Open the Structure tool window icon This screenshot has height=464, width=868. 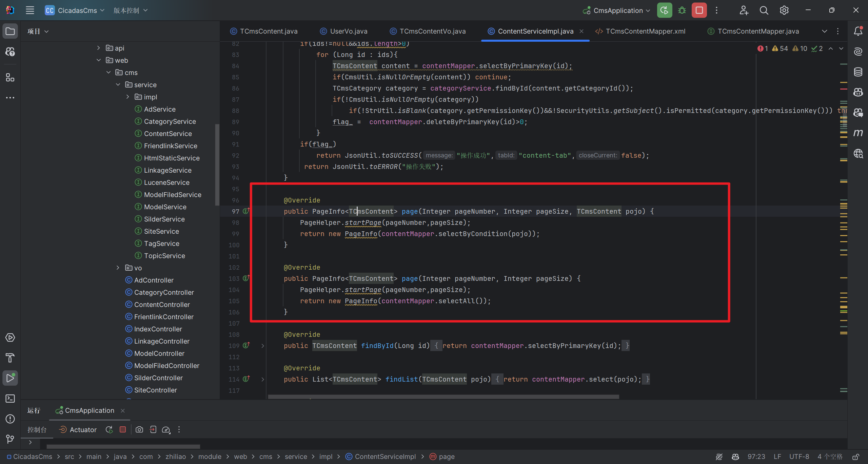coord(10,77)
